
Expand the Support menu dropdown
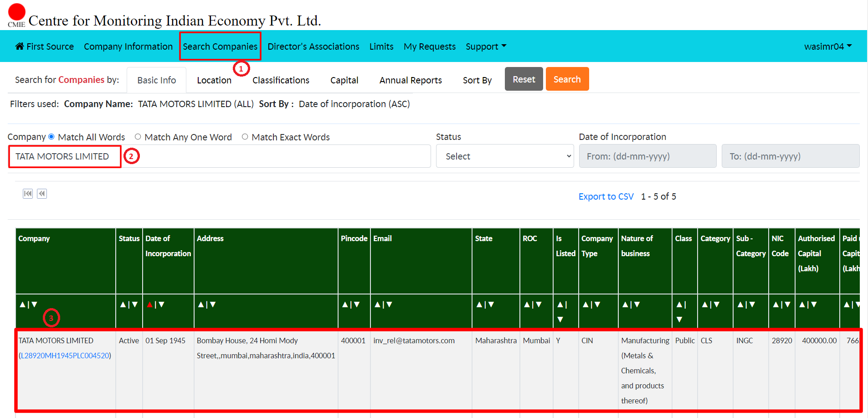[x=486, y=46]
